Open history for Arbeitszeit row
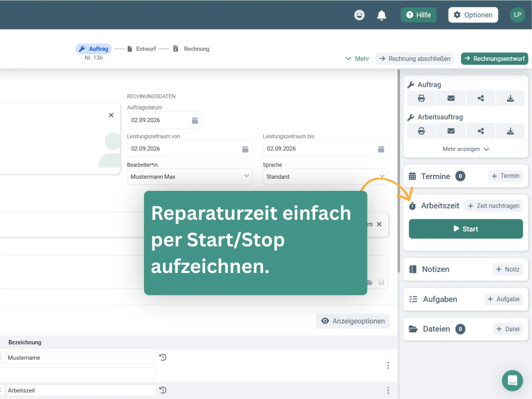Viewport: 532px width, 399px height. click(x=163, y=390)
